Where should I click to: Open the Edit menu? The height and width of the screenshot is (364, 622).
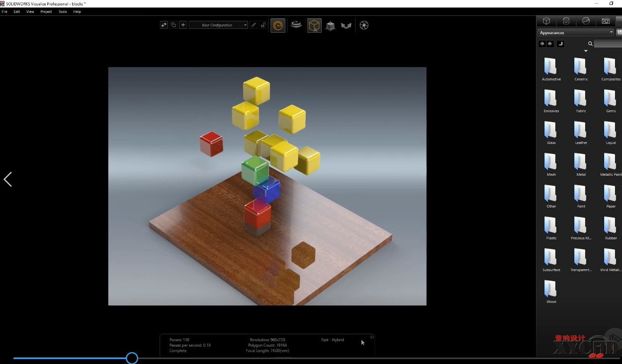pos(17,11)
